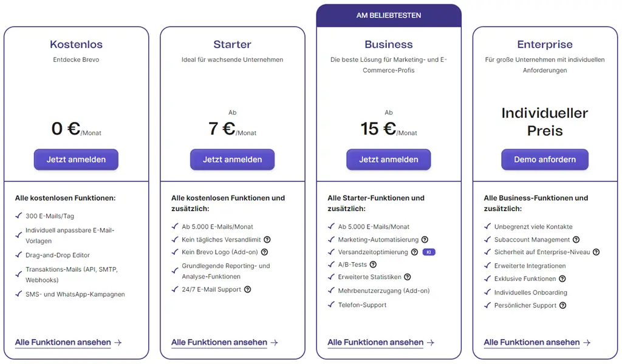Image resolution: width=622 pixels, height=364 pixels.
Task: Click the KI badge on Versandzeitoptimierung
Action: (429, 252)
